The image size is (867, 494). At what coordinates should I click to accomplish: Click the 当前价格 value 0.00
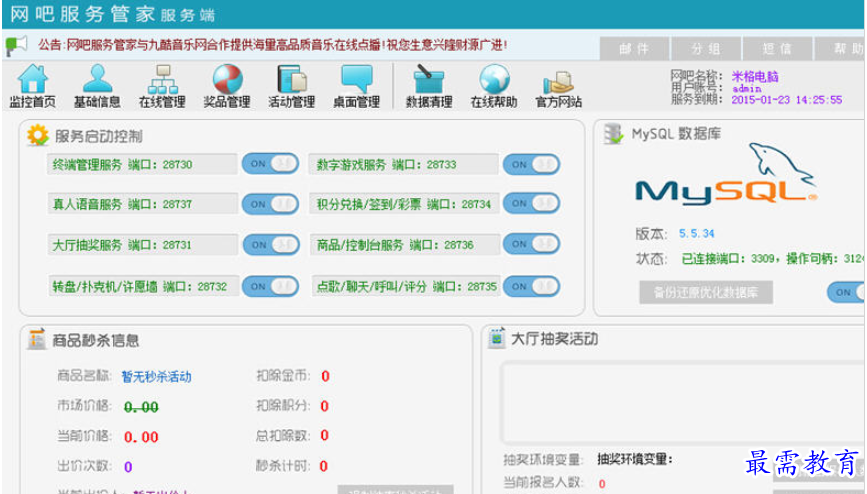click(141, 437)
